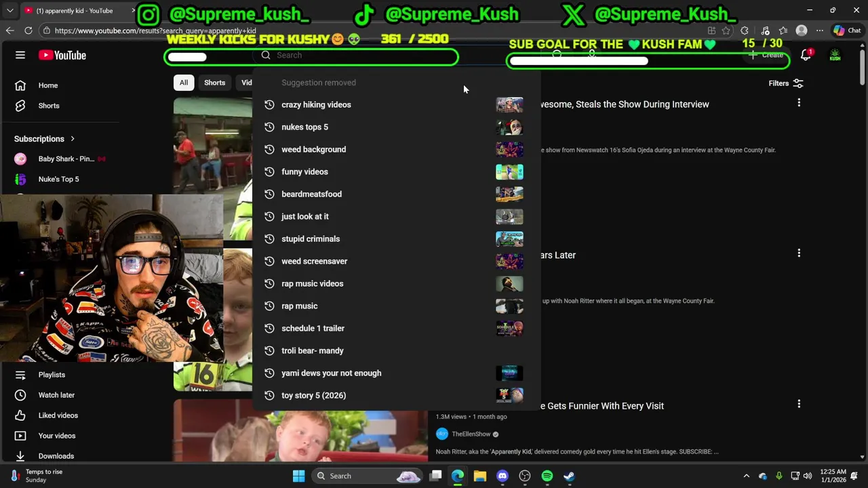
Task: Choose funny videos suggestion
Action: pos(396,171)
